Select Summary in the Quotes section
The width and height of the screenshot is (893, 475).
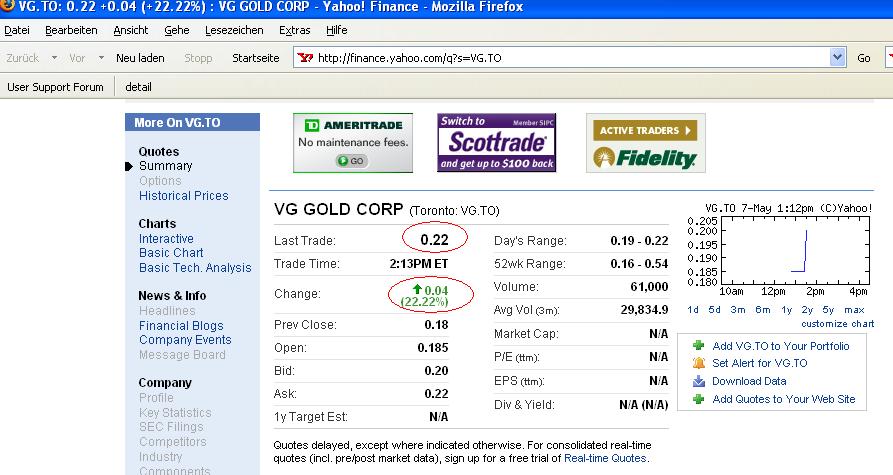click(x=166, y=166)
